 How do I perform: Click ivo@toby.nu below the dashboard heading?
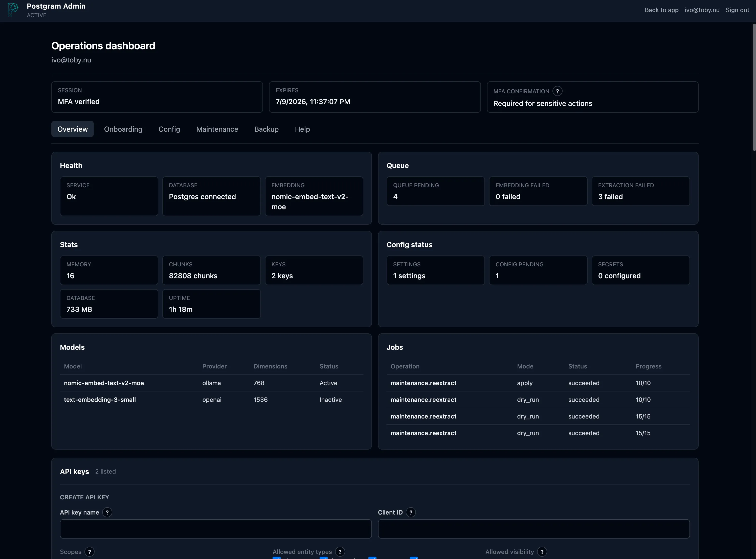pos(71,60)
